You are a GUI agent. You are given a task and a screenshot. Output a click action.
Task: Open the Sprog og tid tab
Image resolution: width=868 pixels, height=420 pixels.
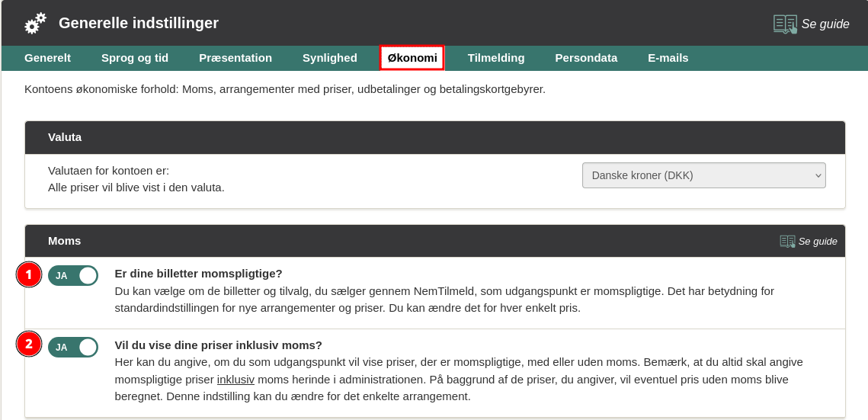135,58
